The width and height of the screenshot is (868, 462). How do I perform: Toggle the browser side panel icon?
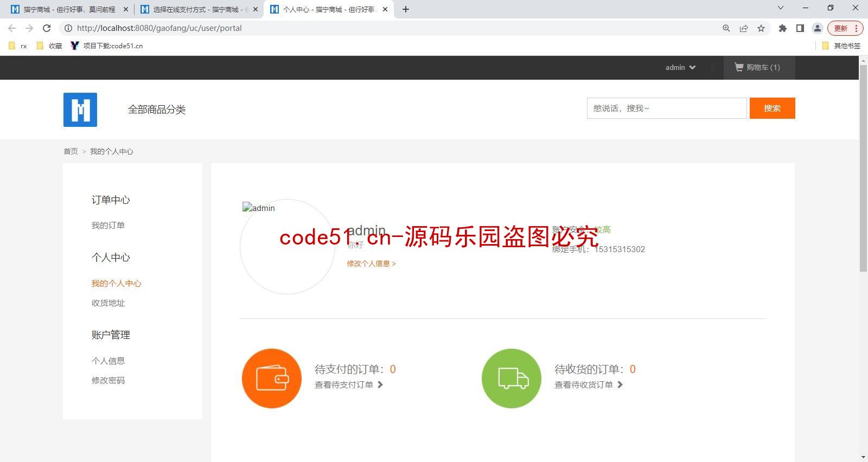tap(800, 28)
